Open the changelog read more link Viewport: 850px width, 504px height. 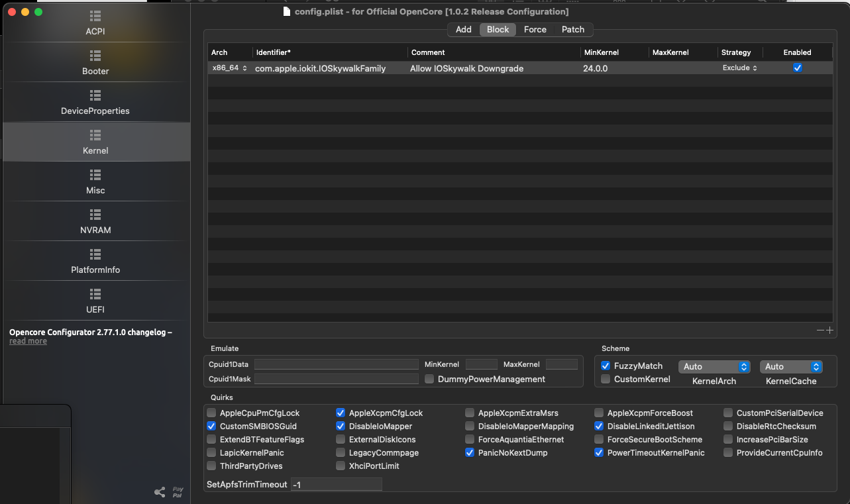[28, 342]
